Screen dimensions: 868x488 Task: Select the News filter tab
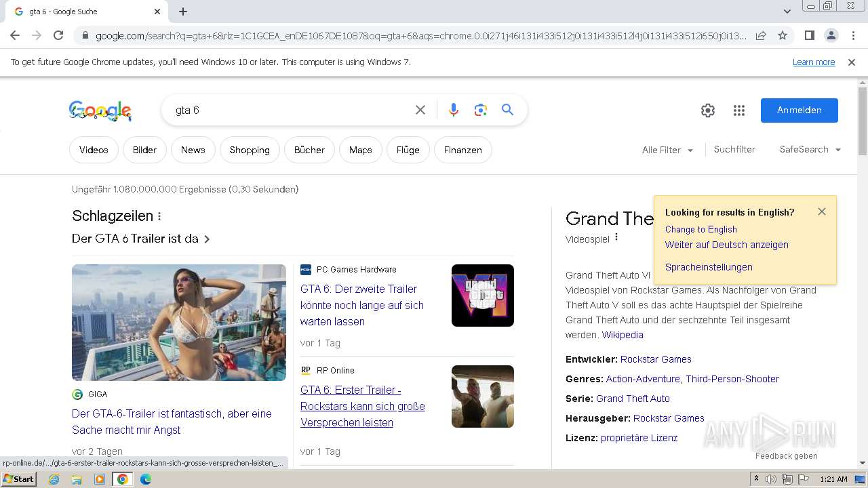(193, 150)
